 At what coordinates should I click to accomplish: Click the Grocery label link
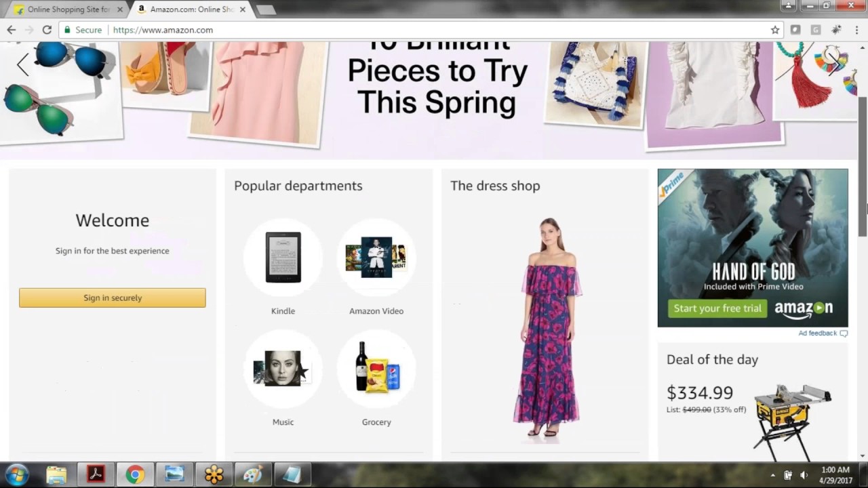(x=376, y=422)
